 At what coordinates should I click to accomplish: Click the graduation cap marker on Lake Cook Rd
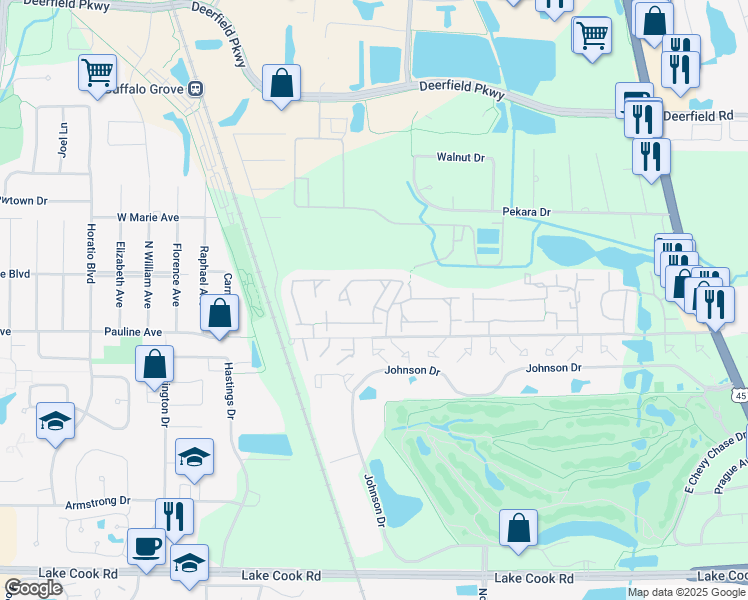[189, 563]
